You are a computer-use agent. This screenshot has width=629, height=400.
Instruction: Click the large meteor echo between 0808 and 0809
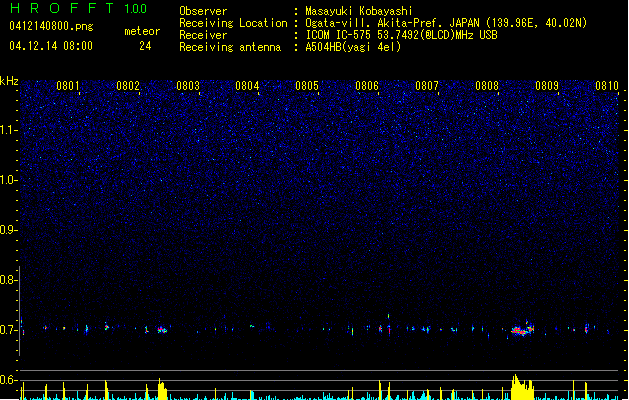[522, 329]
